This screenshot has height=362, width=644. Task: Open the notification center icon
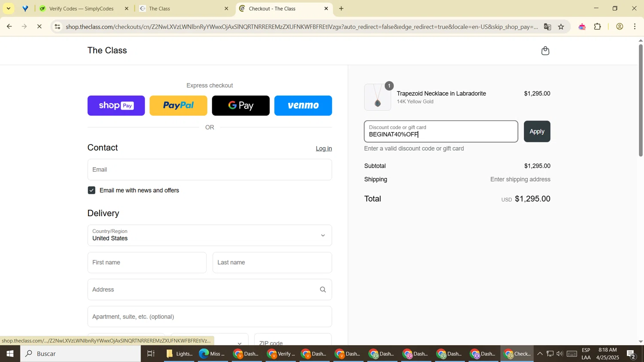pos(631,354)
